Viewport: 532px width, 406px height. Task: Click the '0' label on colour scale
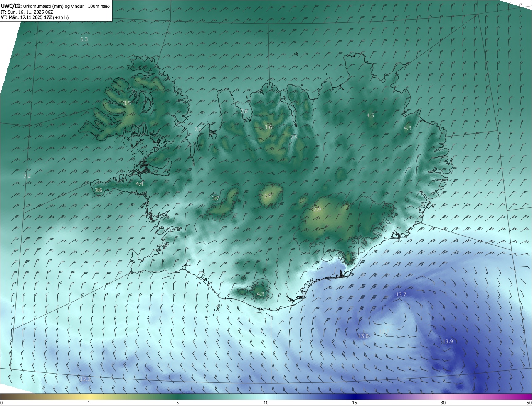pyautogui.click(x=2, y=403)
